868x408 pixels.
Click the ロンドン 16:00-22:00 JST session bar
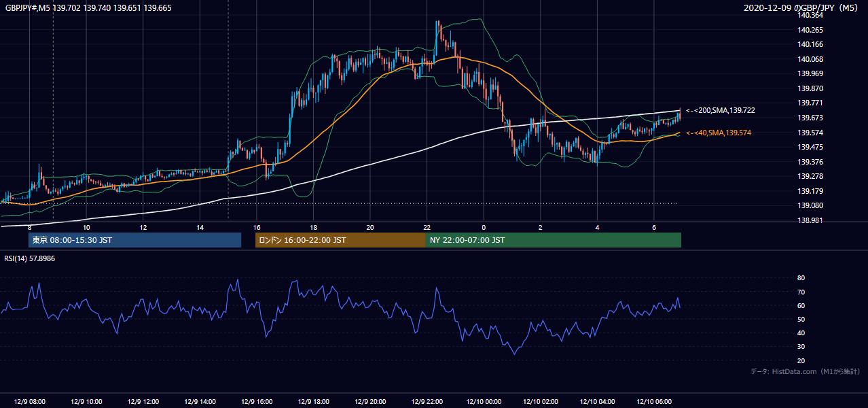click(340, 240)
